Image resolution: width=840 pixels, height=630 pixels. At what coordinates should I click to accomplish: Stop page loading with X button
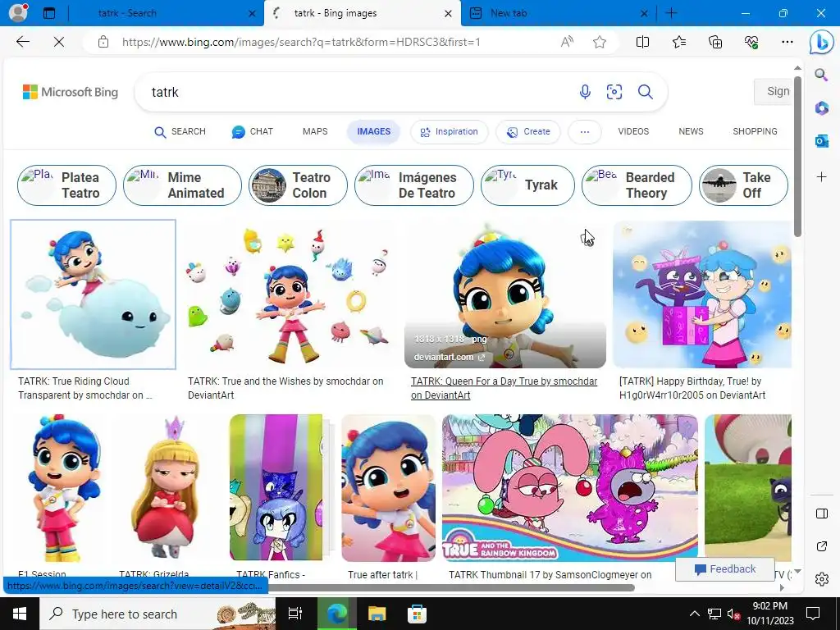point(59,42)
